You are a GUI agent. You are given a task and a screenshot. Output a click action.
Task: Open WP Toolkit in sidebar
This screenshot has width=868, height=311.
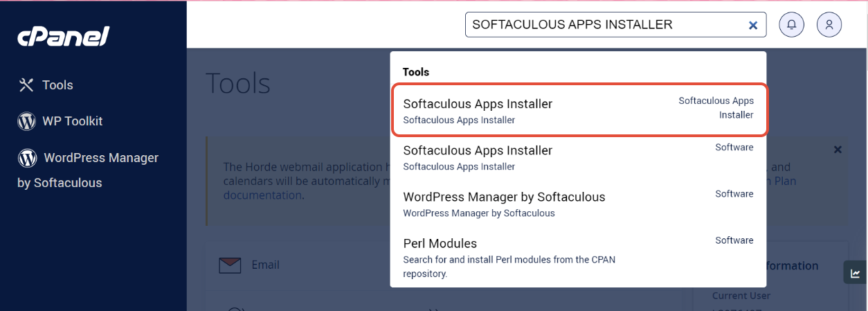click(x=60, y=121)
